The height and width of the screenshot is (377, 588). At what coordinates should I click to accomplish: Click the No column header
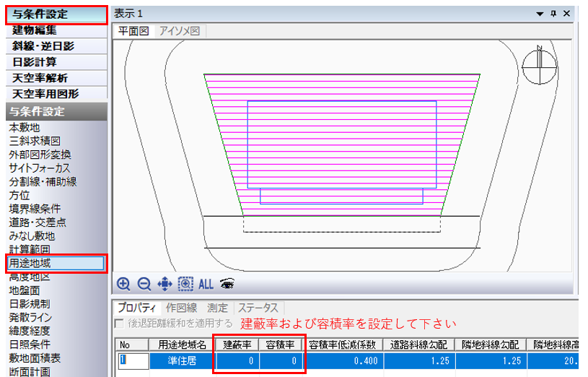point(132,344)
